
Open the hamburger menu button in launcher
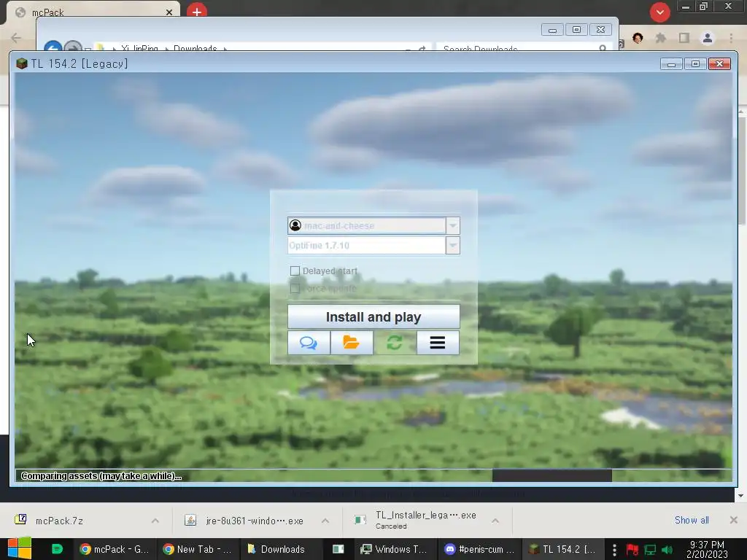pyautogui.click(x=438, y=343)
